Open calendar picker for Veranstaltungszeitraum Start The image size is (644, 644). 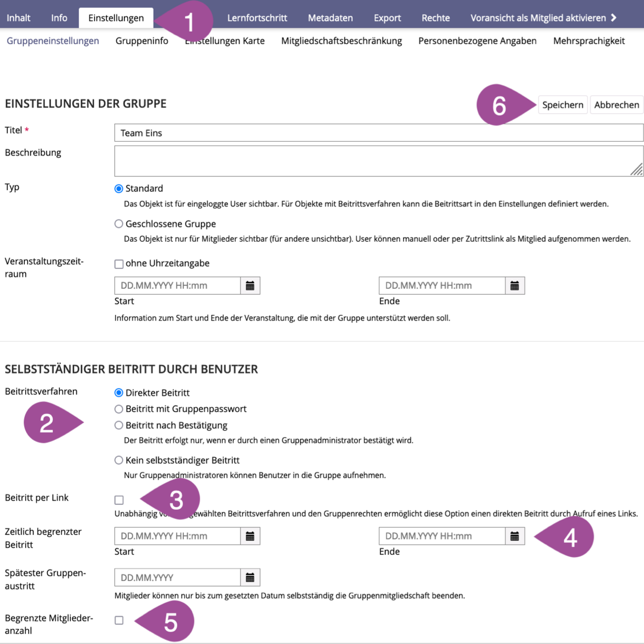tap(250, 286)
